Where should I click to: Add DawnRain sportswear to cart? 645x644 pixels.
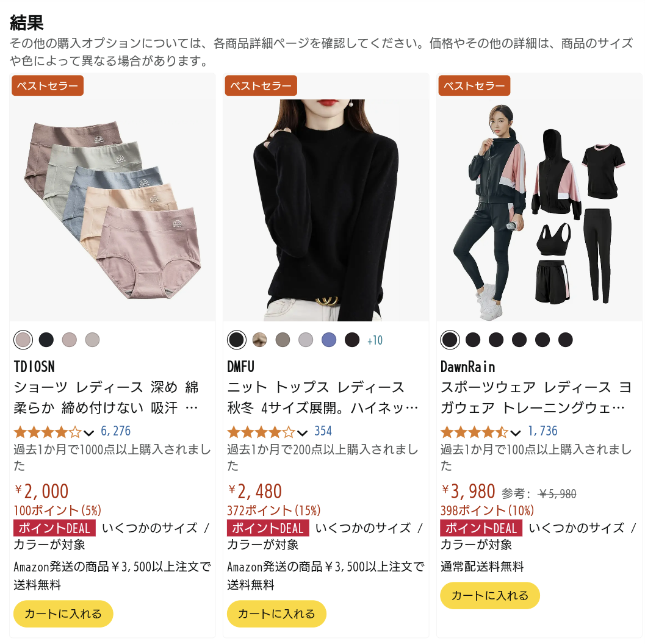pos(490,595)
